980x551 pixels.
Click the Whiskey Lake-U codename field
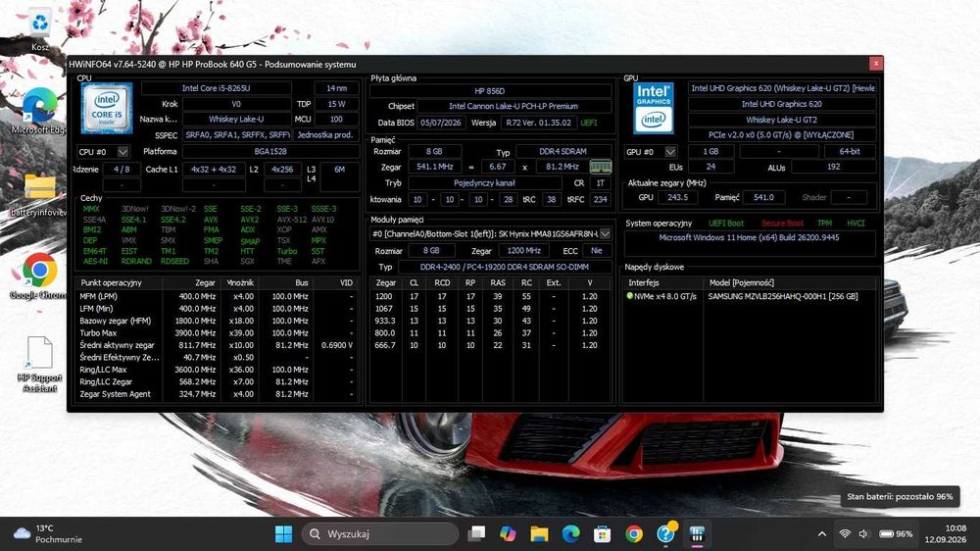(236, 119)
